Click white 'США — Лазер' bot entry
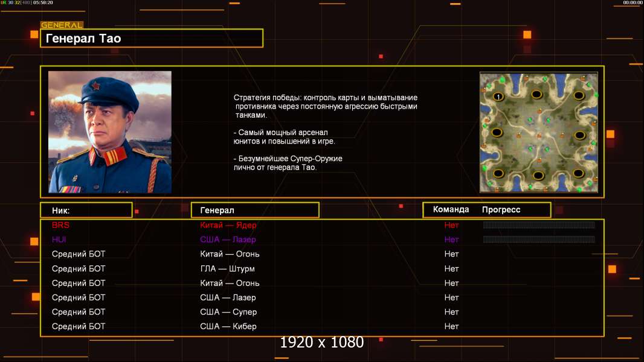This screenshot has width=644, height=362. click(228, 297)
